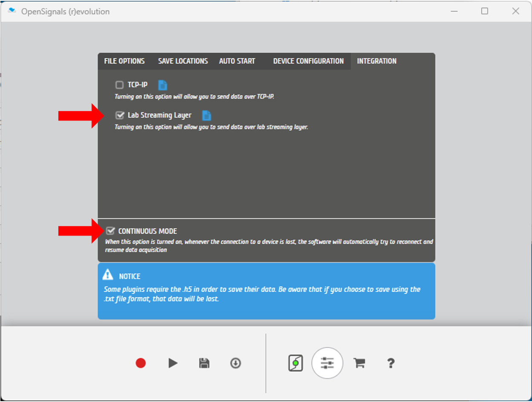Click the TCP-IP option description text
This screenshot has height=402, width=532.
click(x=194, y=97)
